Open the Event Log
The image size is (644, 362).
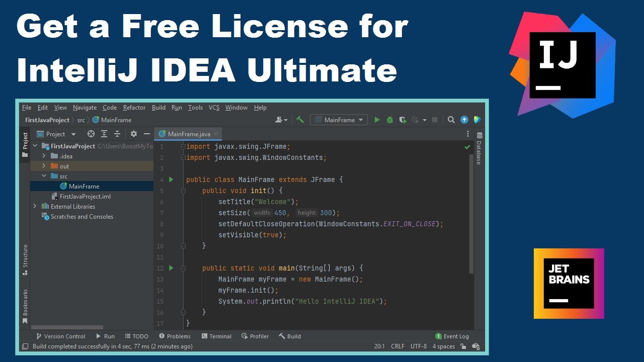[x=452, y=336]
